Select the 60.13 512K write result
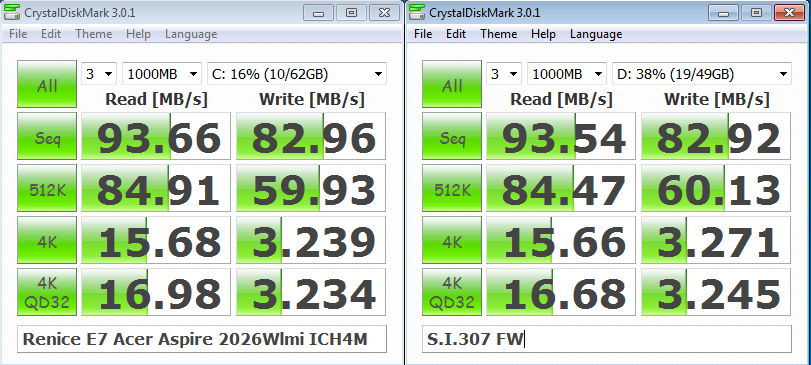Image resolution: width=811 pixels, height=365 pixels. 716,188
